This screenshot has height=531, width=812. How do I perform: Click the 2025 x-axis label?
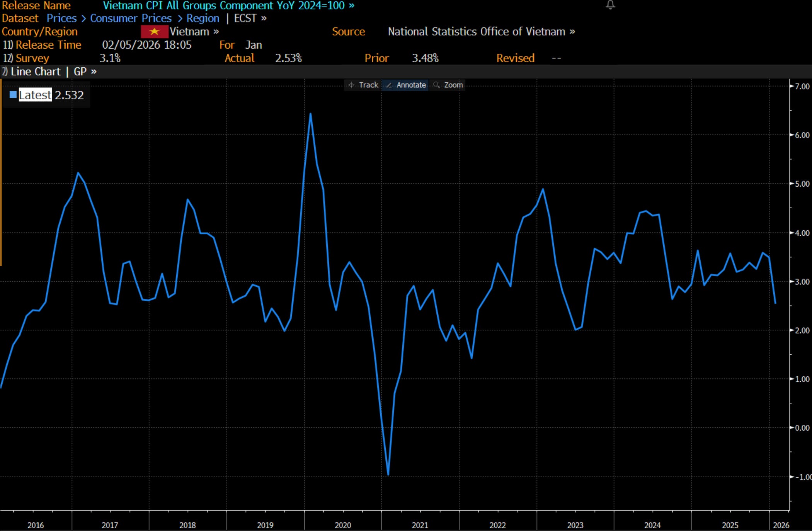click(x=730, y=525)
